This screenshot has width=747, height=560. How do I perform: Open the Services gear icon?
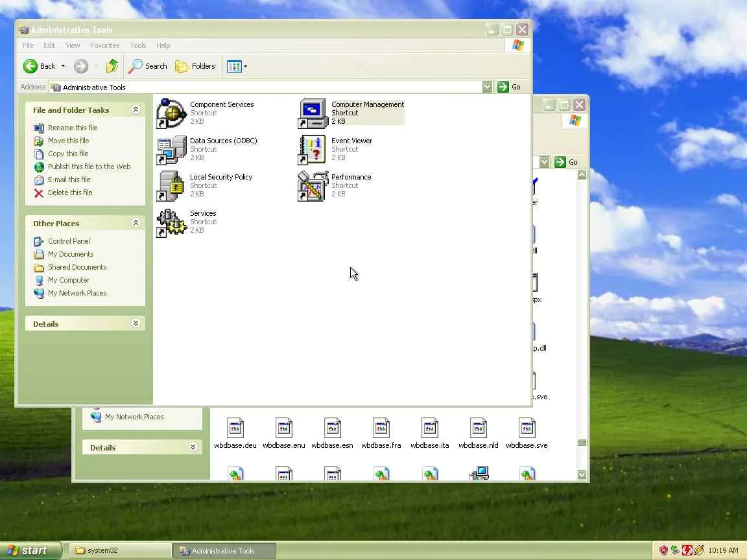[171, 222]
